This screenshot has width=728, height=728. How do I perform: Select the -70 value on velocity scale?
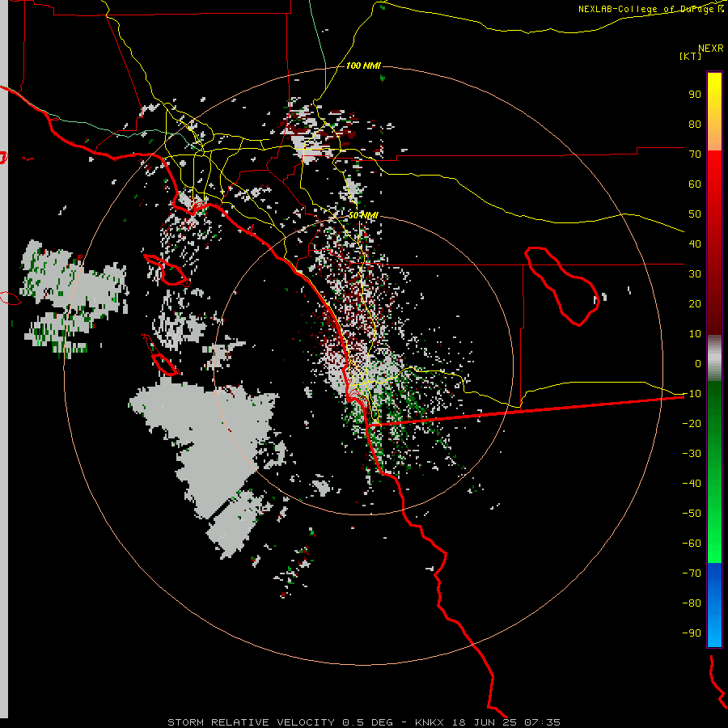point(692,574)
